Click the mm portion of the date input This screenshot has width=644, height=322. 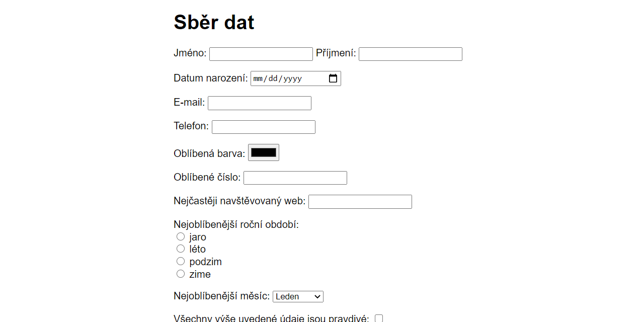pos(258,78)
